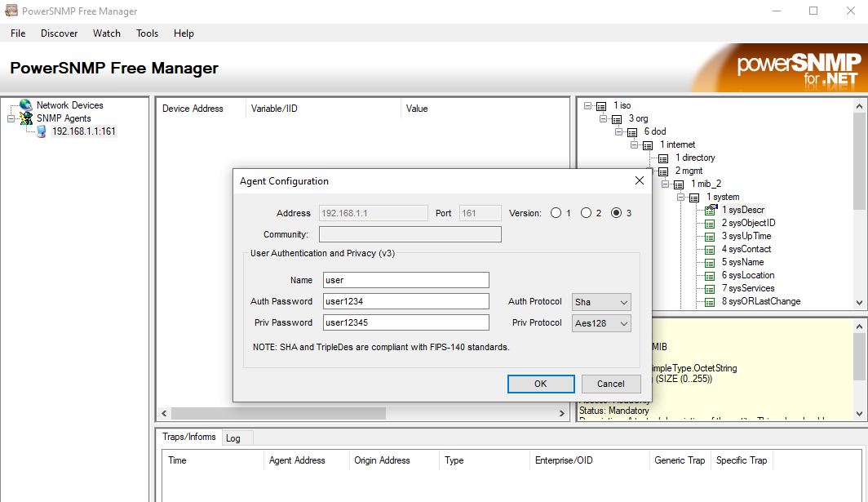Click the right arrow of horizontal scrollbar
The height and width of the screenshot is (502, 868).
coord(562,413)
